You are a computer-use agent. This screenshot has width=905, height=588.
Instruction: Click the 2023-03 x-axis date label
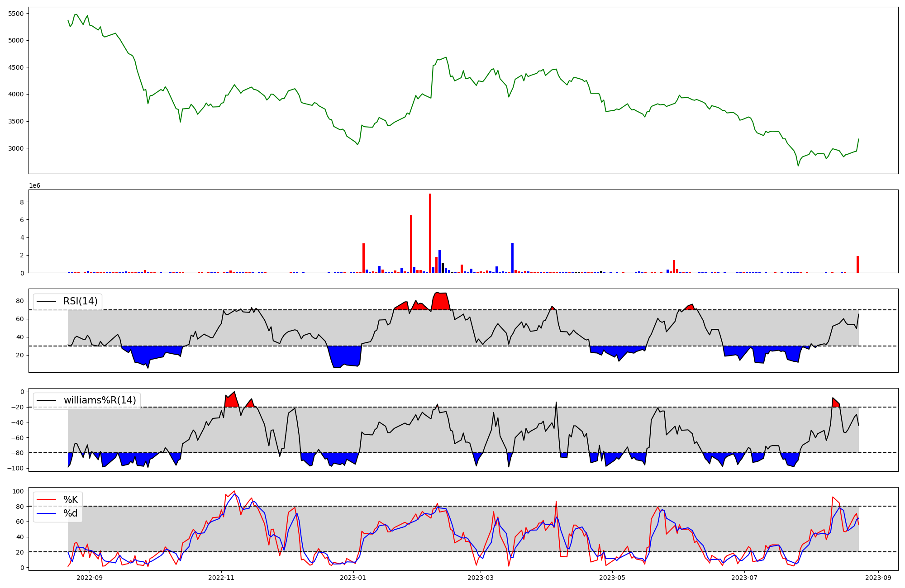481,578
